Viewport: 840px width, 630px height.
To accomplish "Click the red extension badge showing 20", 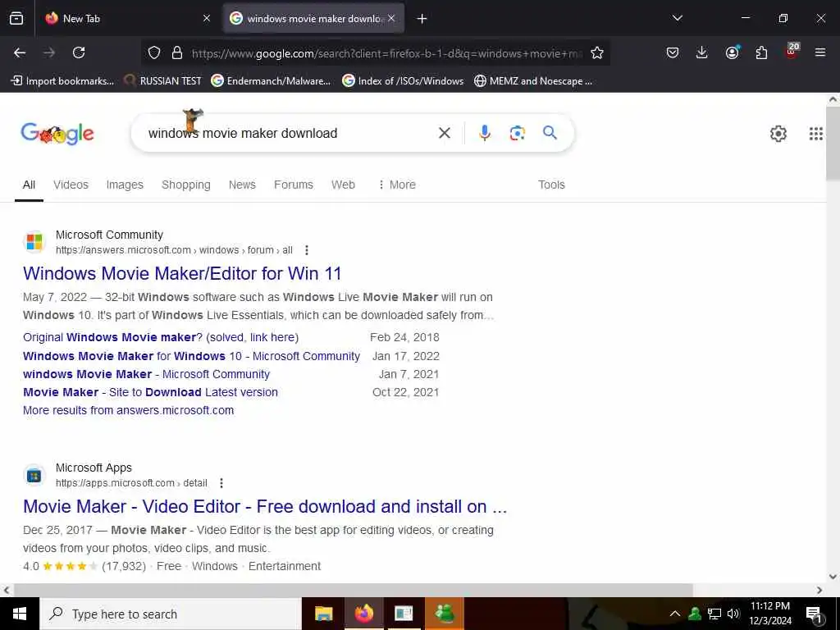I will click(792, 50).
